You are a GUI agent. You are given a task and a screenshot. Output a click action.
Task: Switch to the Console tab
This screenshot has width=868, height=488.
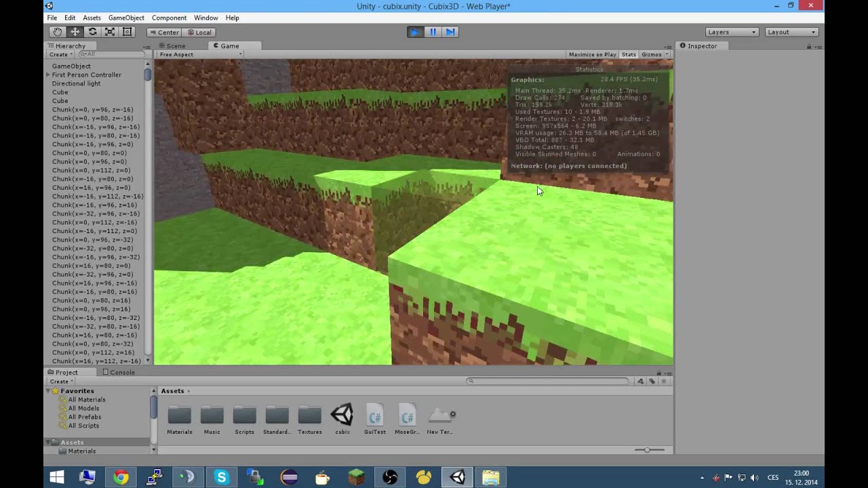point(119,372)
